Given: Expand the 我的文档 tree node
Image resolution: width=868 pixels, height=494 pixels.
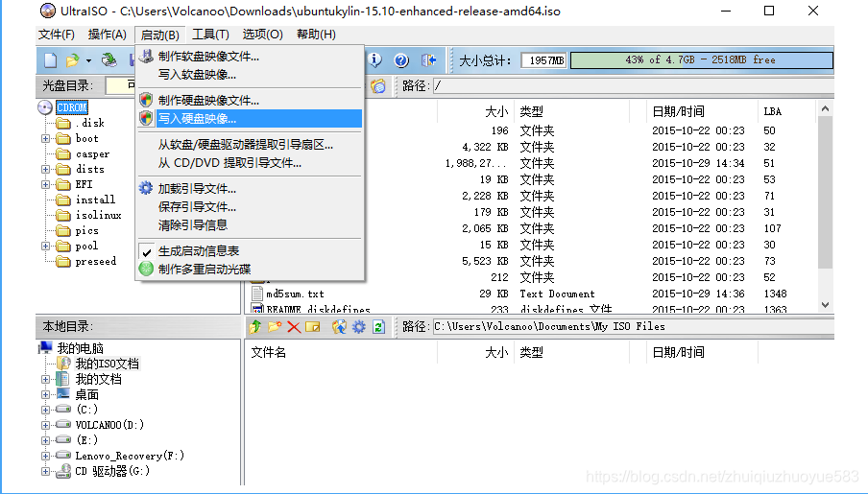Looking at the screenshot, I should [x=45, y=379].
